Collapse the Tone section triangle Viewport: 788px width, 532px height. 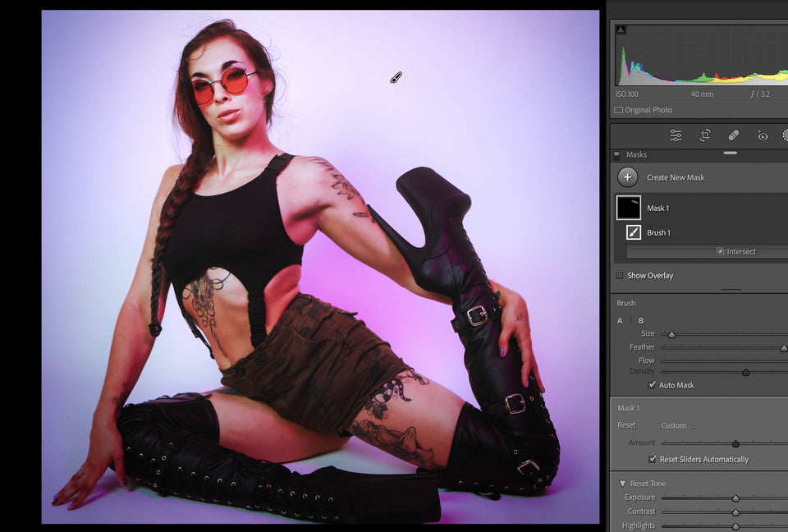pos(622,484)
